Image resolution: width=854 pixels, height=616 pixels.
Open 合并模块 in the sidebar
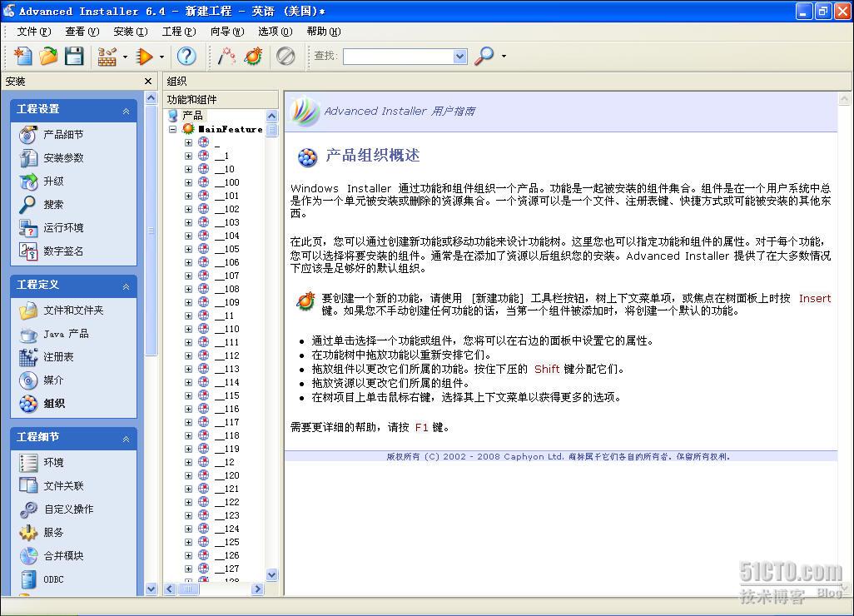point(63,556)
